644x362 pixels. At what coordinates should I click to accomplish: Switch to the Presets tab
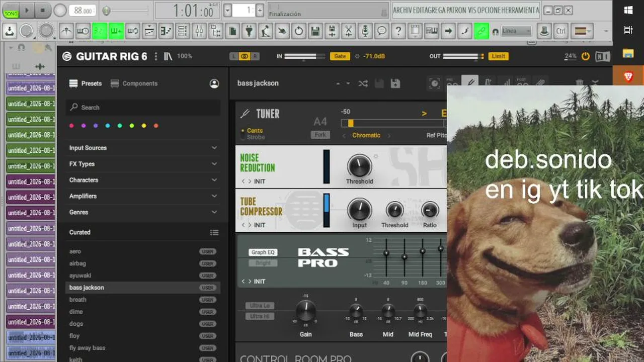86,83
